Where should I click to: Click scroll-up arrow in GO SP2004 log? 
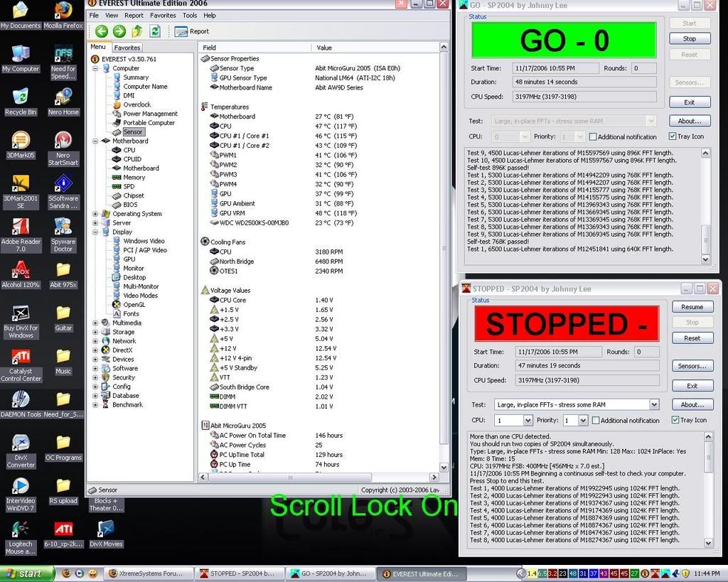pyautogui.click(x=705, y=153)
